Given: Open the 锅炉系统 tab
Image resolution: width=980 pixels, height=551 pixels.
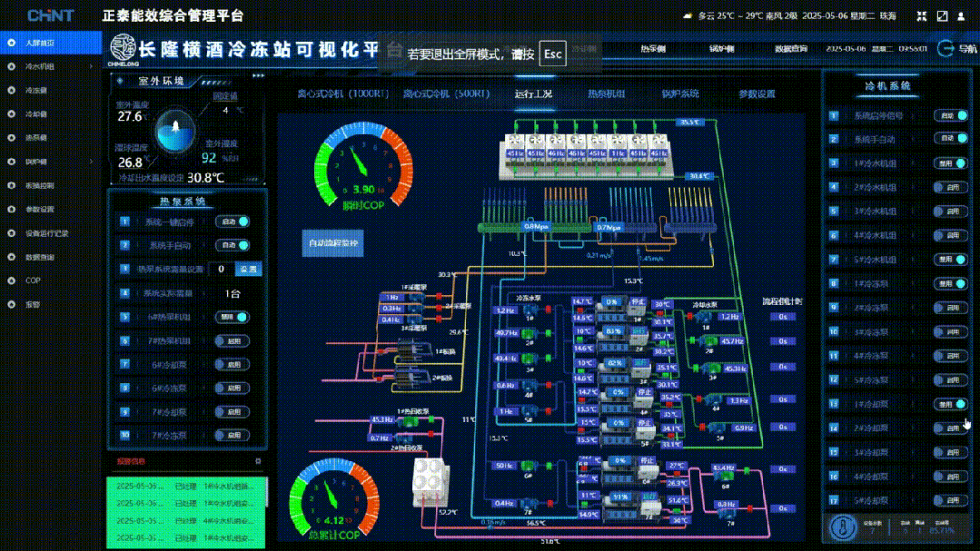Looking at the screenshot, I should (680, 93).
